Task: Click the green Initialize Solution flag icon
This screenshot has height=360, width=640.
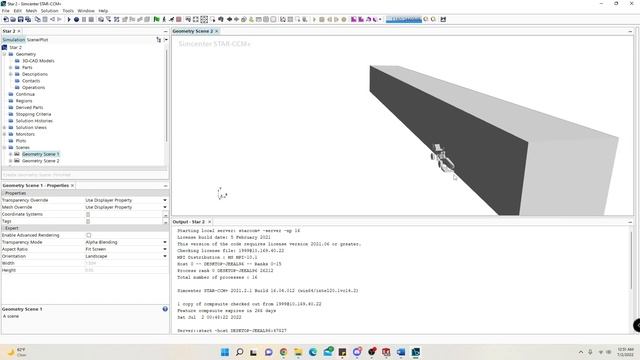Action: coord(156,19)
